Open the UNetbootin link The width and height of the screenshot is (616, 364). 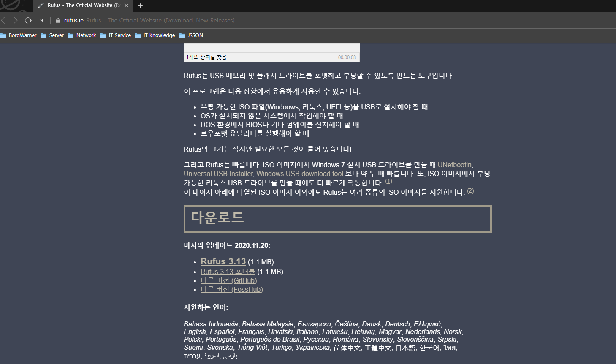click(455, 165)
